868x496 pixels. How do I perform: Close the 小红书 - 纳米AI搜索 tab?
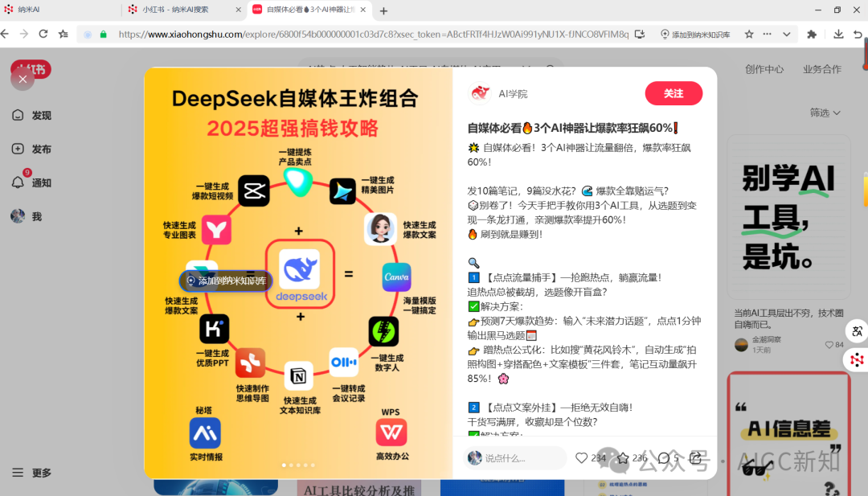[238, 10]
